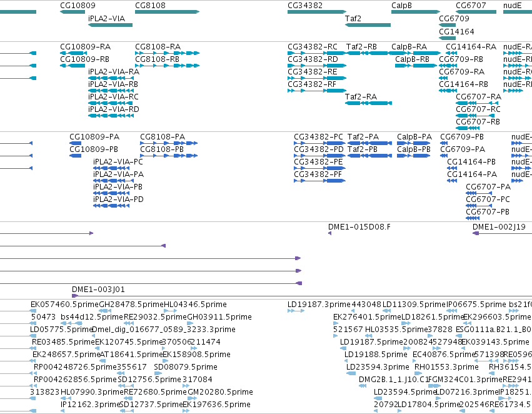Select EST EK057460.5prime
Screen dimensions: 532x414
click(64, 305)
